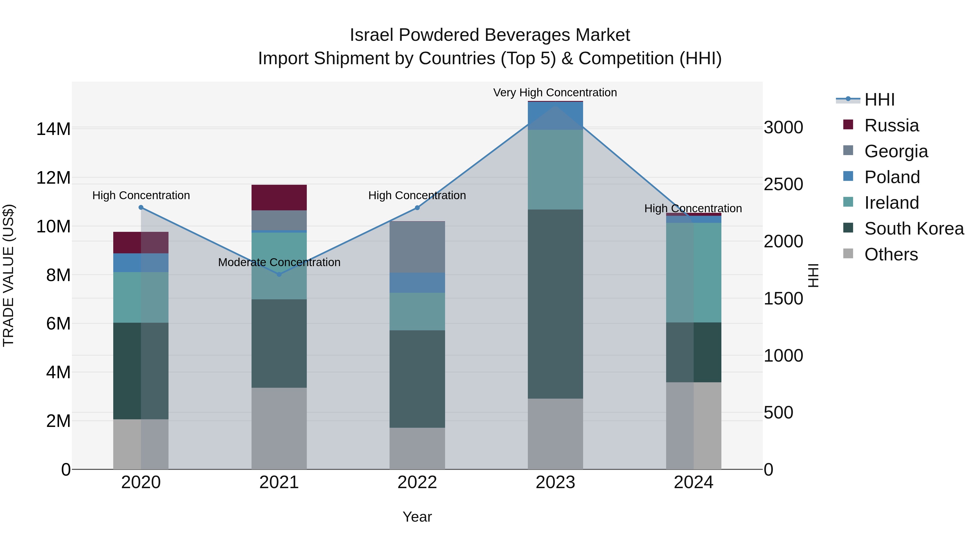The image size is (980, 551).
Task: Click the High Concentration label above 2024
Action: 693,208
